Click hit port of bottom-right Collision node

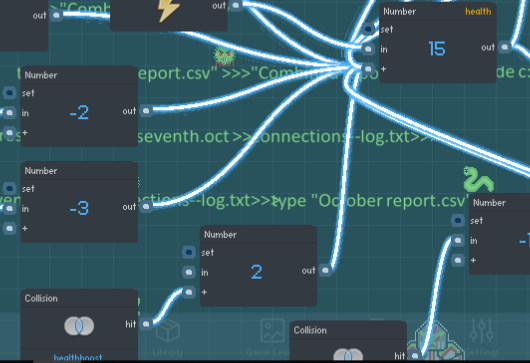pos(415,356)
